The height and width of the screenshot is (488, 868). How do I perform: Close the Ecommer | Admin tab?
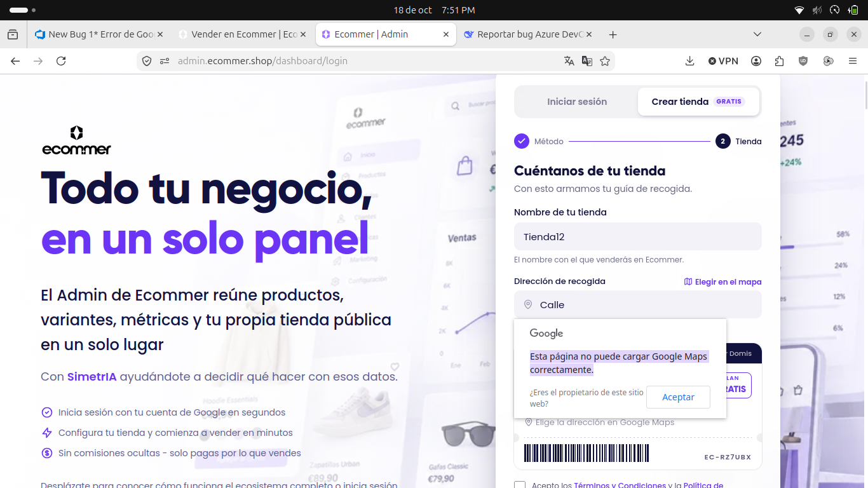[446, 34]
